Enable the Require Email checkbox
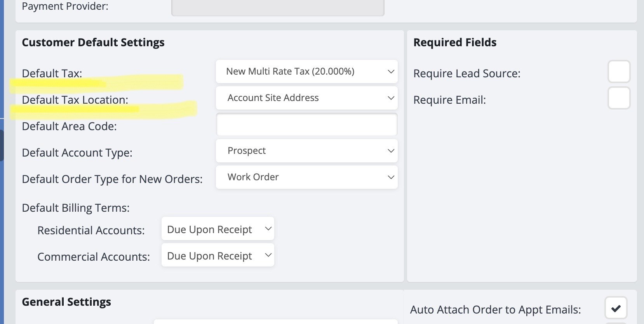The width and height of the screenshot is (644, 324). click(x=619, y=98)
